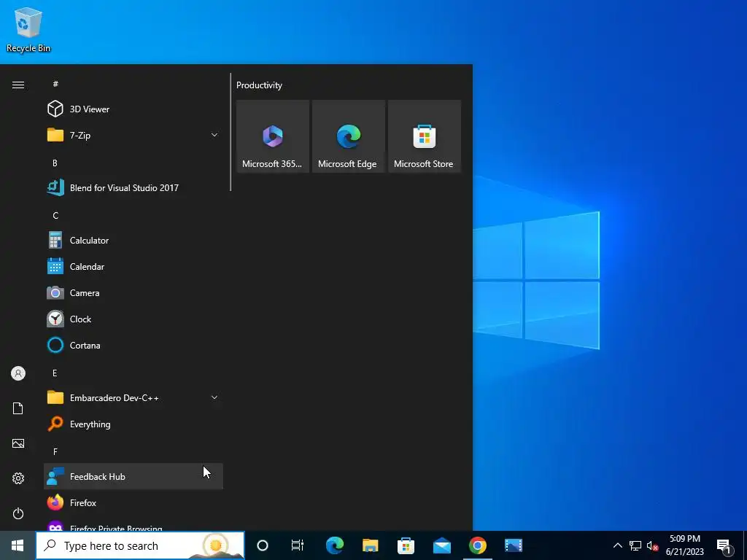Click the 'E' letter header
Image resolution: width=747 pixels, height=560 pixels.
[55, 373]
